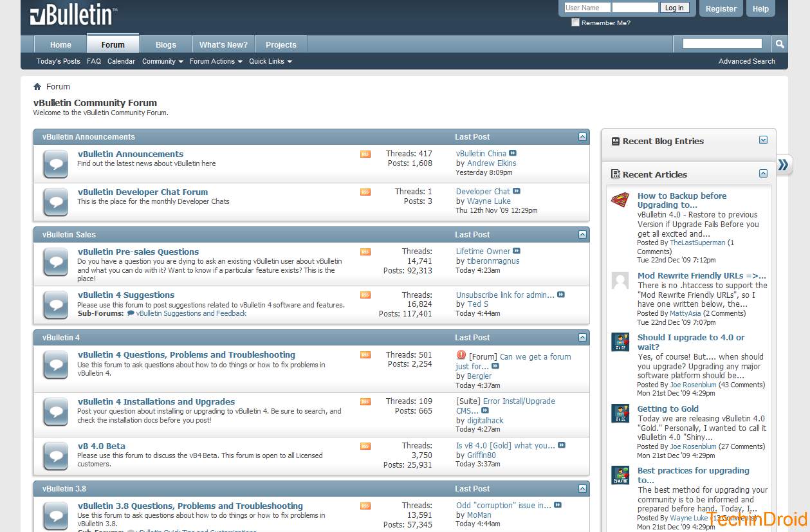Collapse the Recent Articles block

763,174
